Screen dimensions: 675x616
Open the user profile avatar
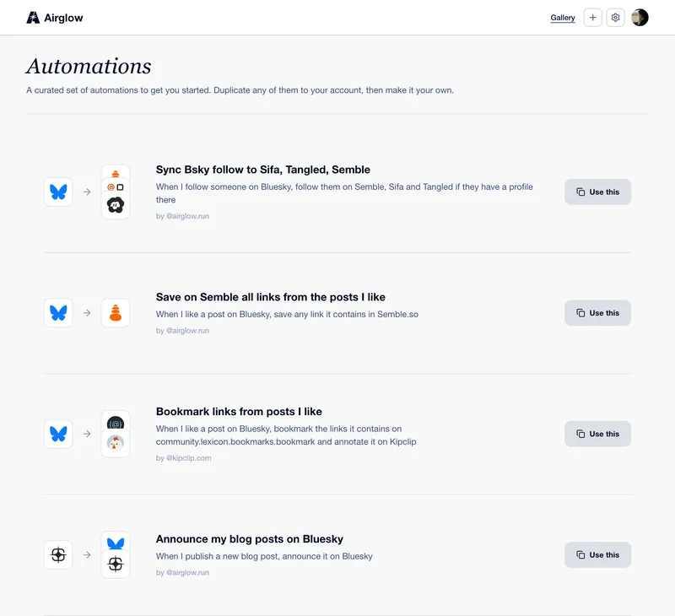pyautogui.click(x=640, y=18)
